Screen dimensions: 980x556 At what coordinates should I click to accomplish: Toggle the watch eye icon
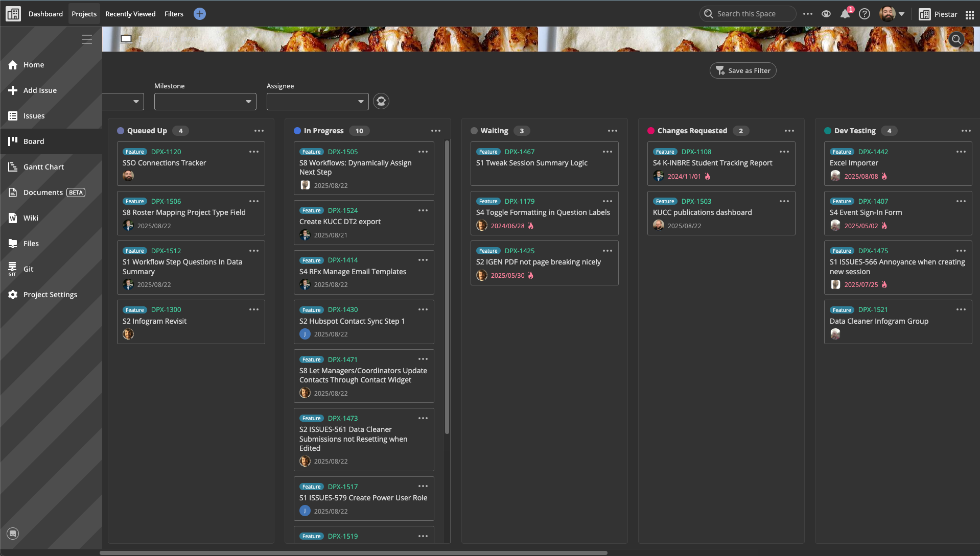pyautogui.click(x=826, y=14)
